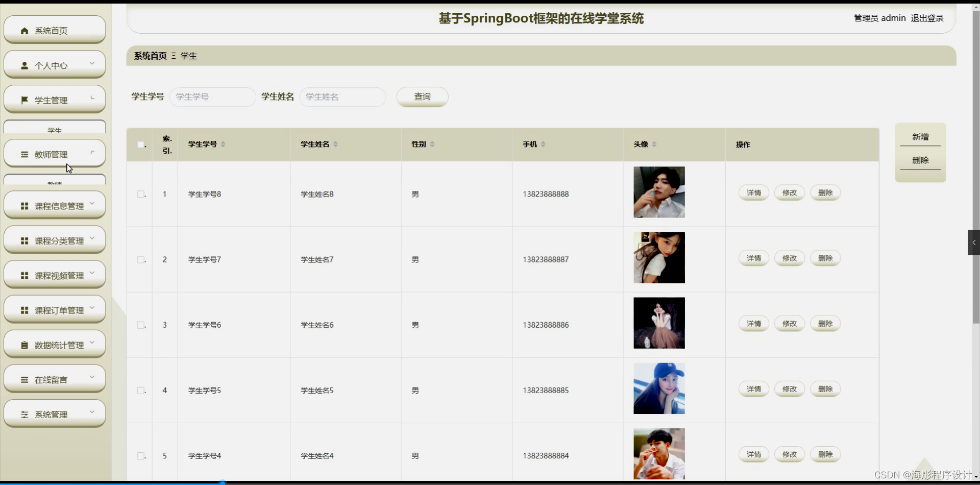Open the 学生 breadcrumb entry
Viewport: 980px width, 485px height.
click(x=189, y=56)
